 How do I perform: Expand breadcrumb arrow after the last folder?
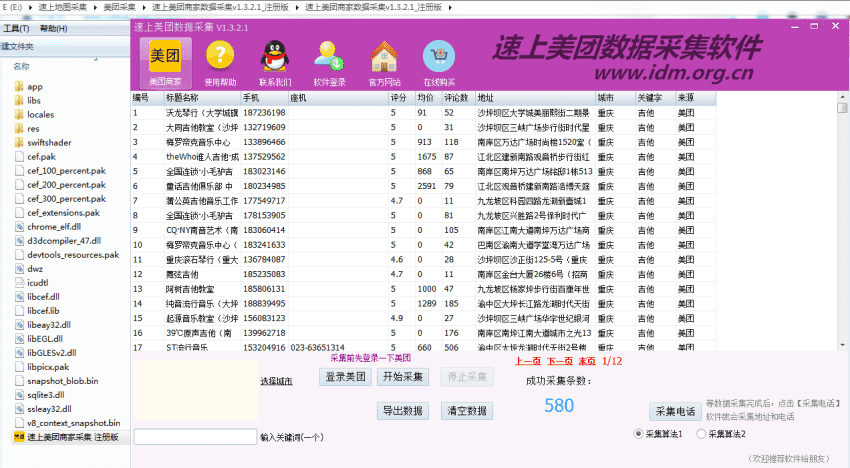tap(450, 7)
